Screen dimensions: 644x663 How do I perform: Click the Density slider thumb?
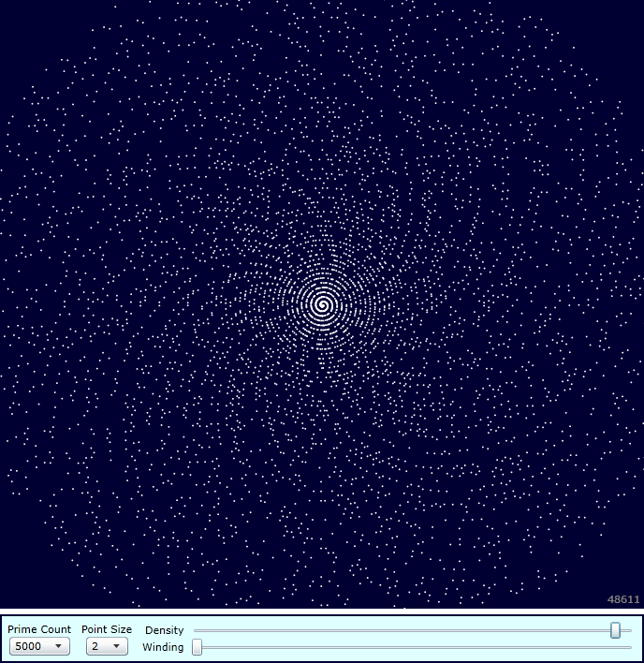tap(615, 630)
